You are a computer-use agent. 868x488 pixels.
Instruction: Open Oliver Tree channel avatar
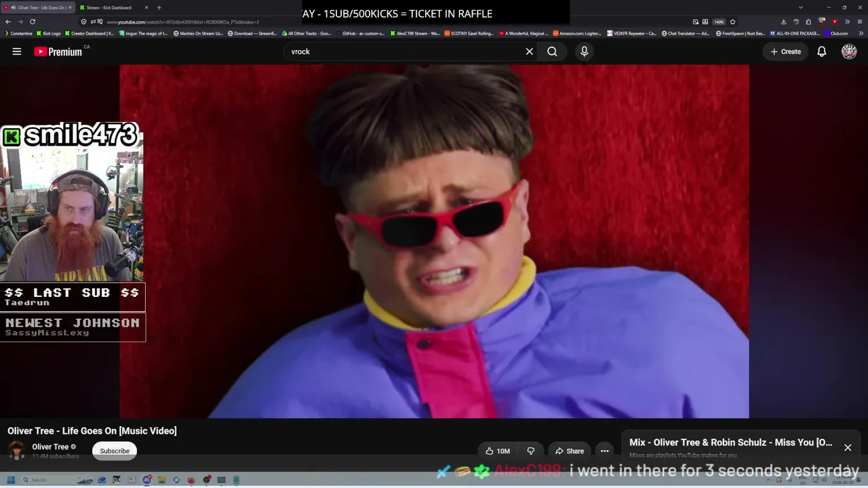click(17, 450)
